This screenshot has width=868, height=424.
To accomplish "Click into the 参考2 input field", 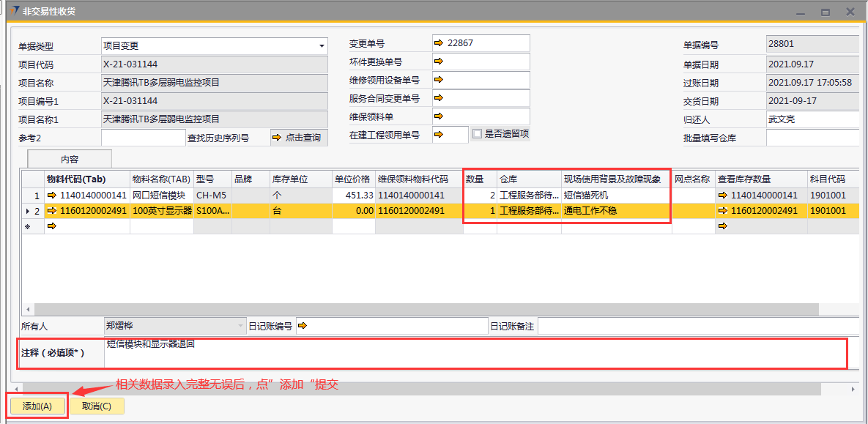I will pyautogui.click(x=143, y=138).
